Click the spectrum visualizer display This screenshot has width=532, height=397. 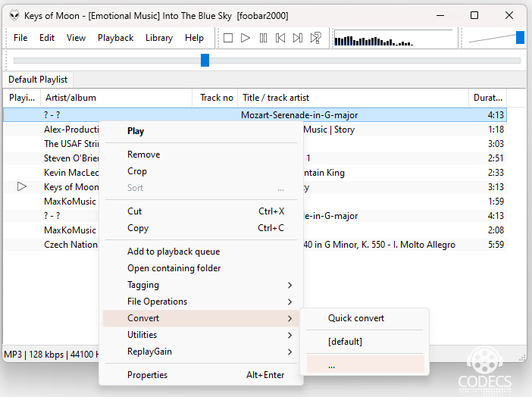click(x=393, y=38)
